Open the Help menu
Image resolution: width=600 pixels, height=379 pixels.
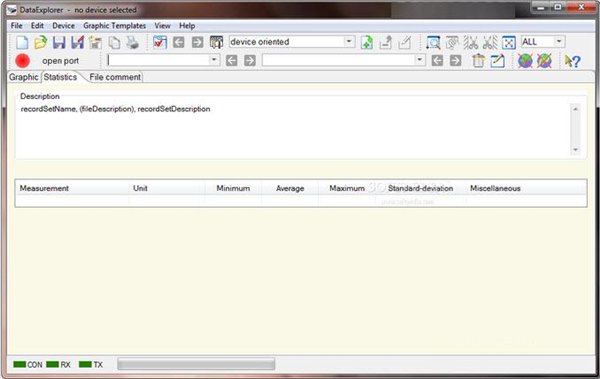(187, 26)
